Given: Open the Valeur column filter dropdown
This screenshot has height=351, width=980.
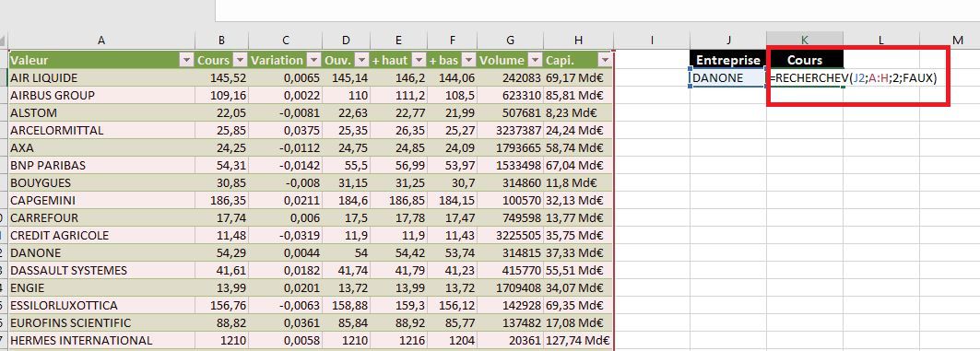Looking at the screenshot, I should tap(186, 61).
